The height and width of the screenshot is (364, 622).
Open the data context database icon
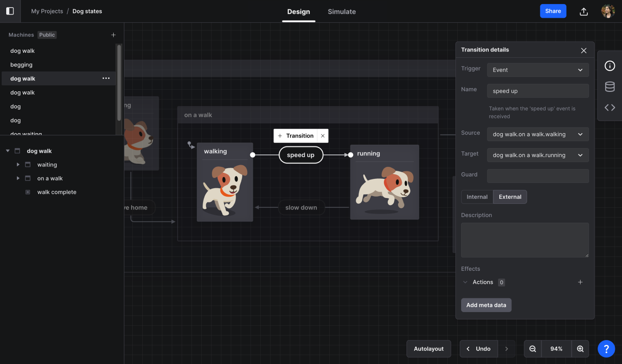point(610,87)
